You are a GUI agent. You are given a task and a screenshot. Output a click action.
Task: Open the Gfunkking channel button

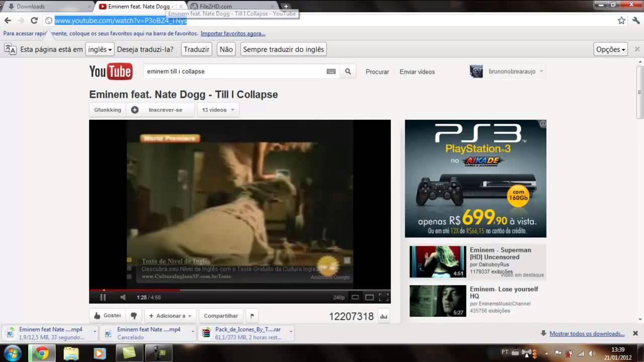(108, 110)
